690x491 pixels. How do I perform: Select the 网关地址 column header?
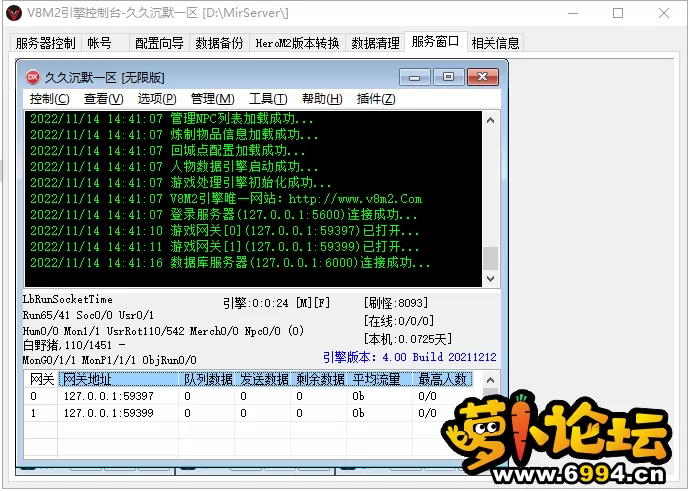(118, 379)
